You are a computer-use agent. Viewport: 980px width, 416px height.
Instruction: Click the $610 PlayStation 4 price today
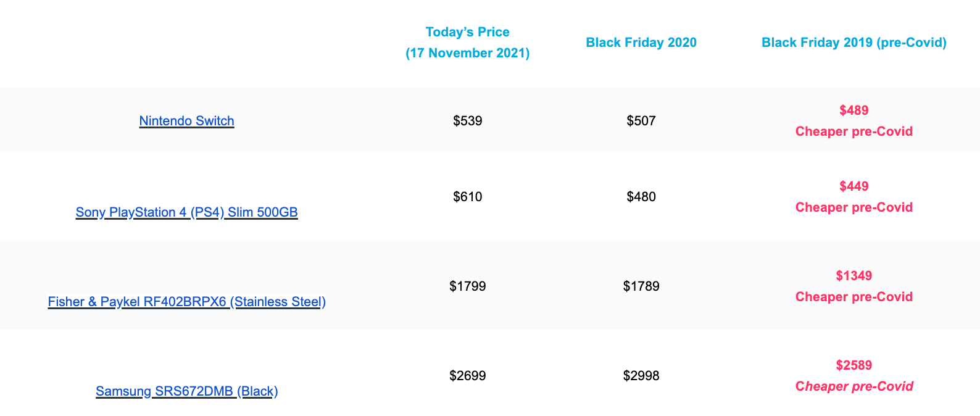pyautogui.click(x=467, y=197)
